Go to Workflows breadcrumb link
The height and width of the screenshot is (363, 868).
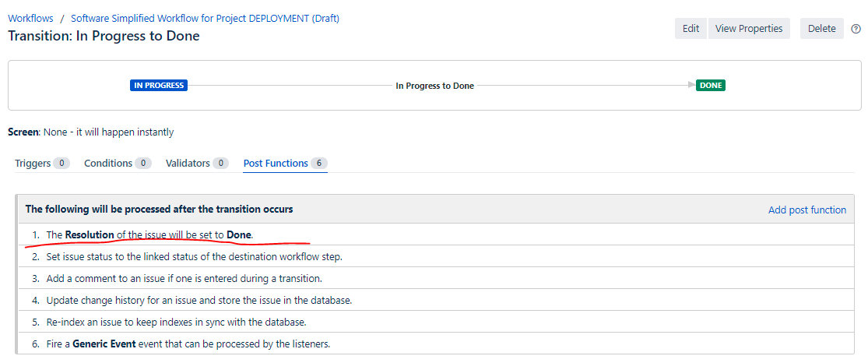coord(30,18)
